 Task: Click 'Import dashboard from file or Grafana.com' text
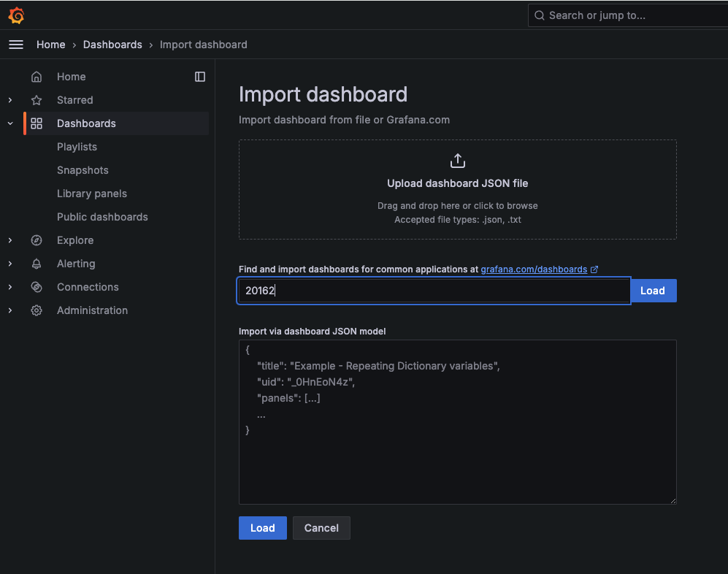click(344, 120)
